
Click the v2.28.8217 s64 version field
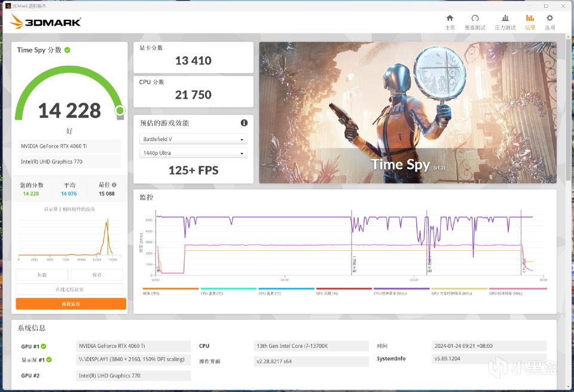311,362
